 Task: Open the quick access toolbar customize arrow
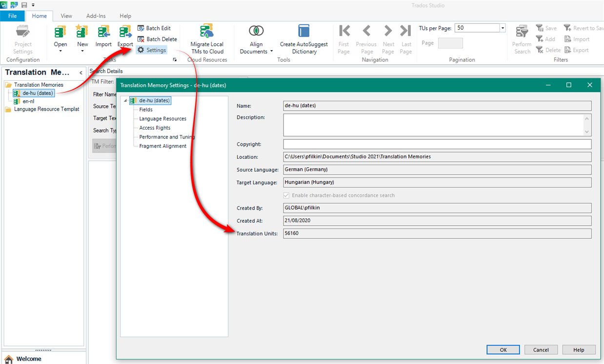click(33, 5)
